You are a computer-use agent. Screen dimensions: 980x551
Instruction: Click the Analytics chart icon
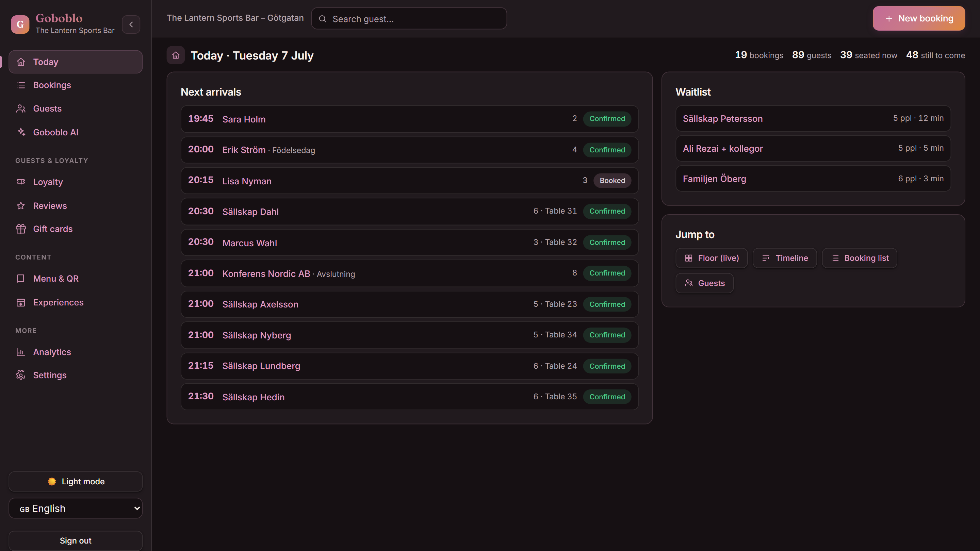click(x=21, y=352)
